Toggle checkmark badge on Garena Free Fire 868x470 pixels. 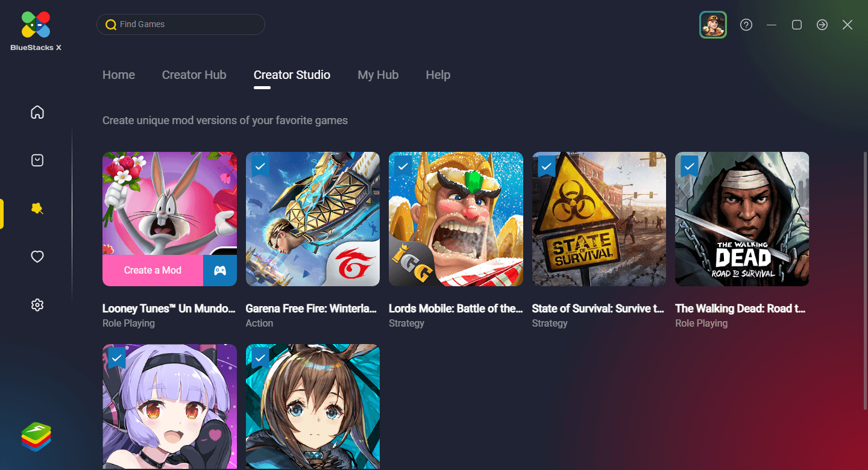(x=260, y=165)
